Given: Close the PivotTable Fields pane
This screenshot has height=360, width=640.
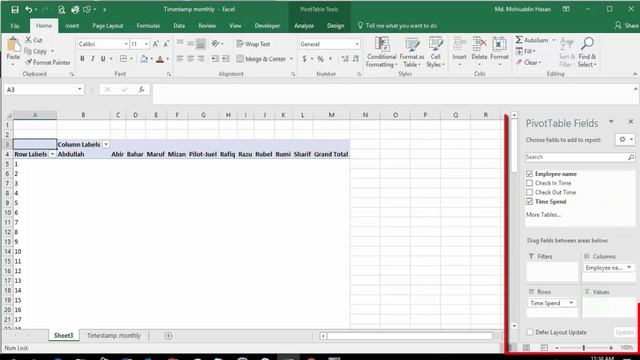Looking at the screenshot, I should (x=631, y=122).
